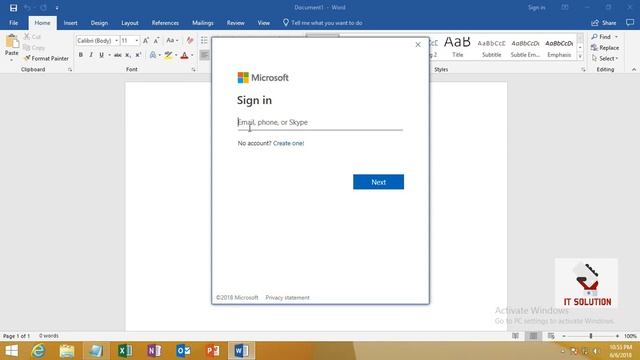Open the Font Color dropdown arrow

(x=192, y=55)
